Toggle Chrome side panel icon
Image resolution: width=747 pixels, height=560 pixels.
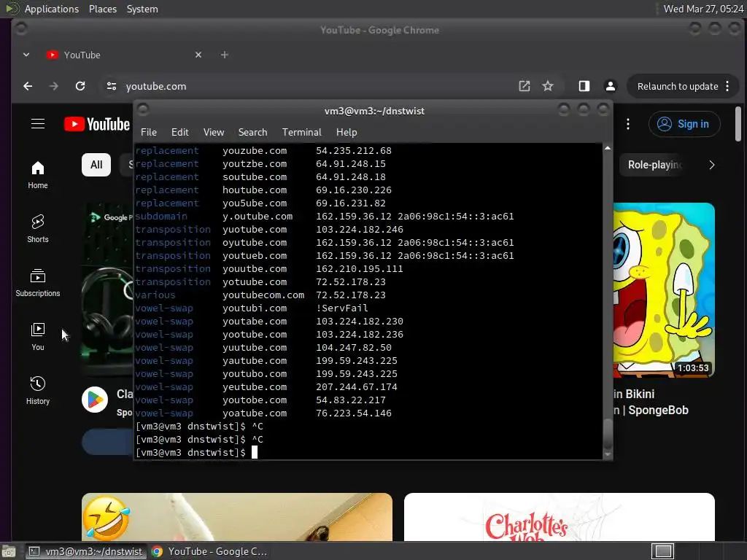(584, 86)
